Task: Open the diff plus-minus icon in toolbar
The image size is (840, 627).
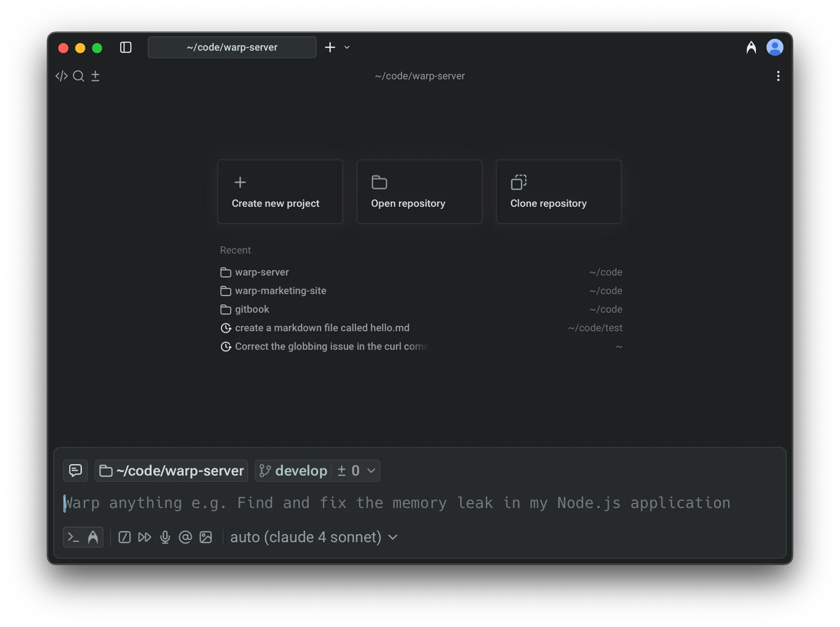Action: (95, 76)
